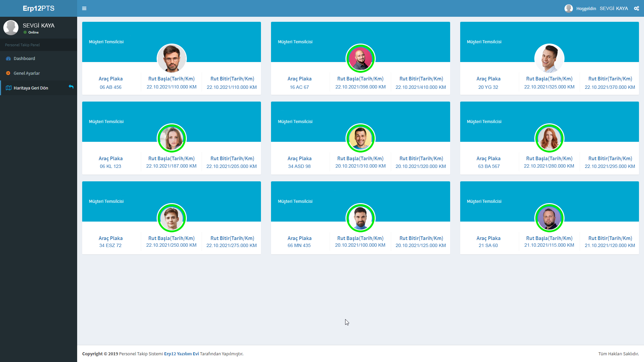Click the SEVGİ KAYA name in header

[613, 8]
